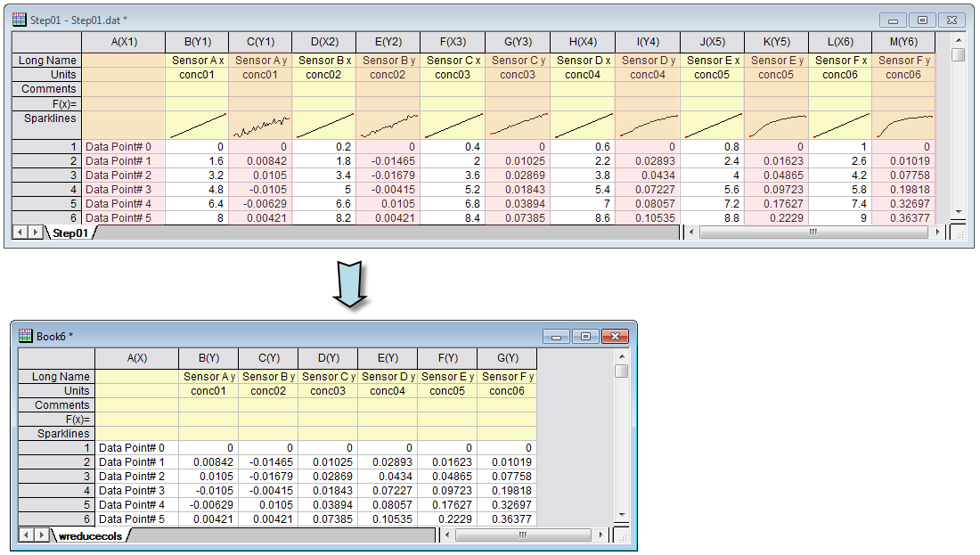Viewport: 980px width, 555px height.
Task: Click 'conc06' units cell in Book6
Action: coord(508,390)
